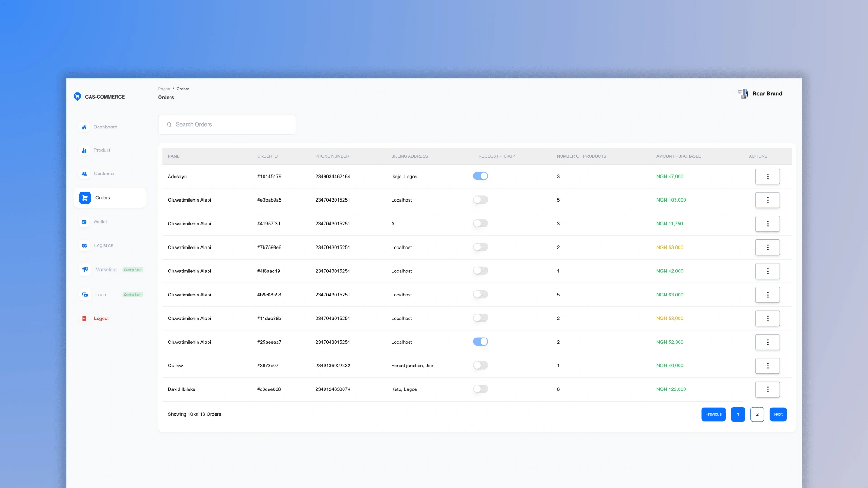Click the Amount Purchased column header
The image size is (868, 488).
679,156
